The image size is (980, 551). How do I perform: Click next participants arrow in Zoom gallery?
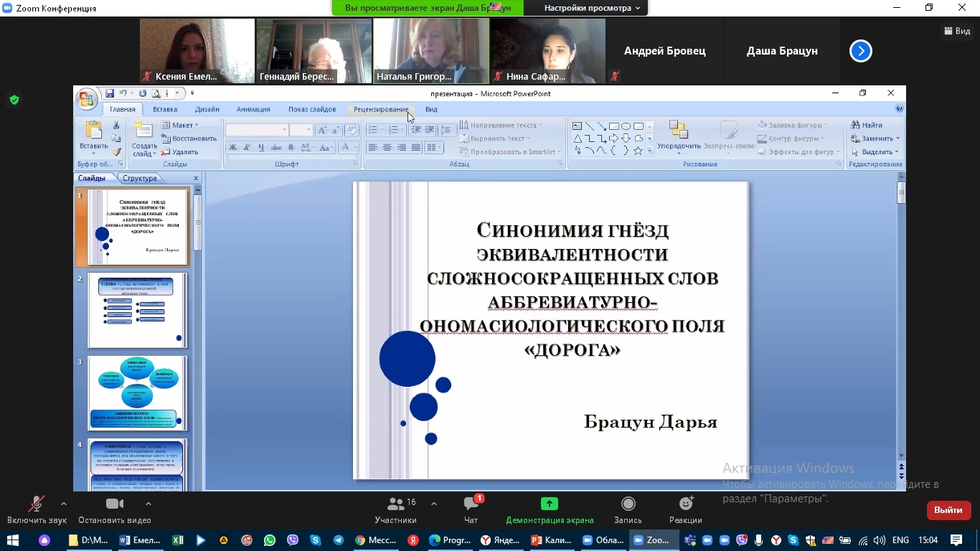(860, 51)
